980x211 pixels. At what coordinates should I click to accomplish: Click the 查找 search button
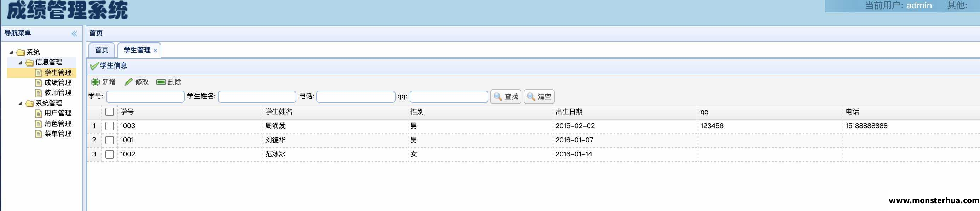tap(506, 97)
